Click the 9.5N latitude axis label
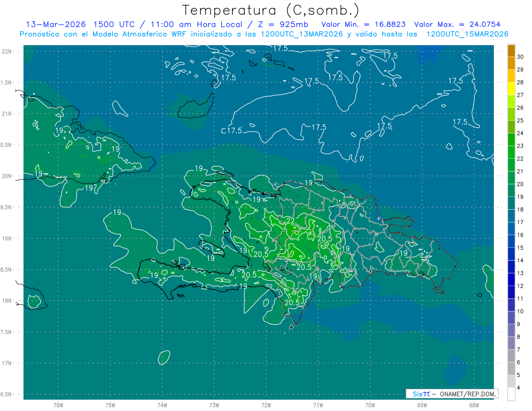 pyautogui.click(x=6, y=207)
